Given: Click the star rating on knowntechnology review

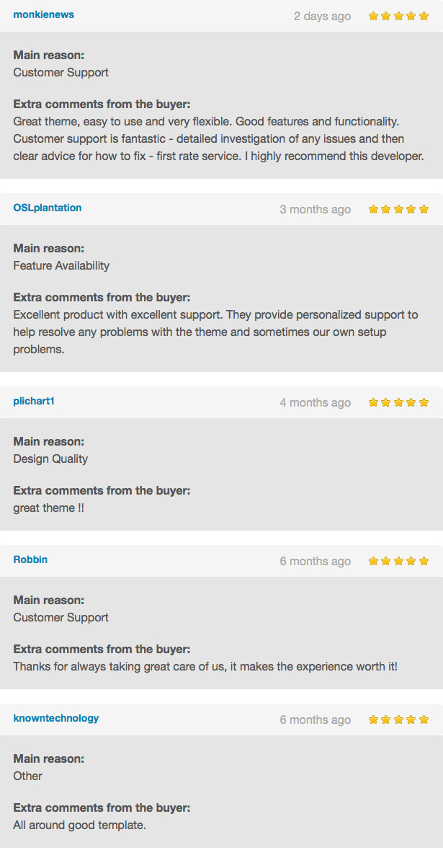Looking at the screenshot, I should tap(398, 719).
